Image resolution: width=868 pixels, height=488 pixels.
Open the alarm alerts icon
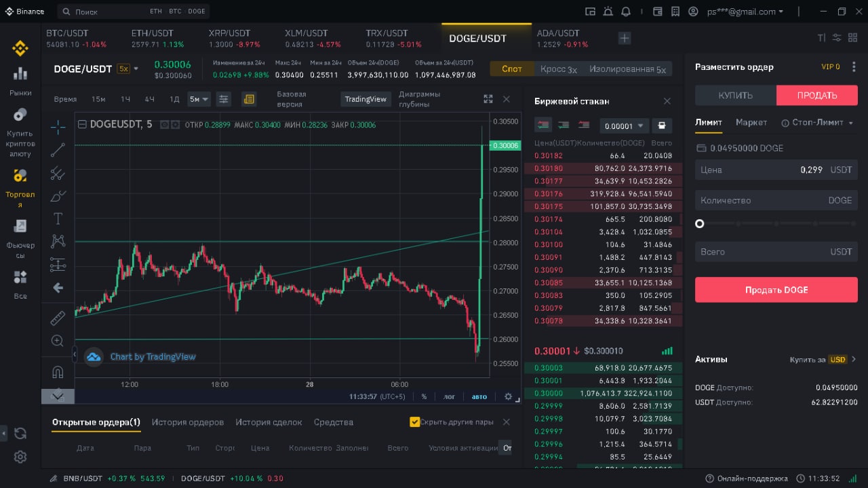pos(608,12)
